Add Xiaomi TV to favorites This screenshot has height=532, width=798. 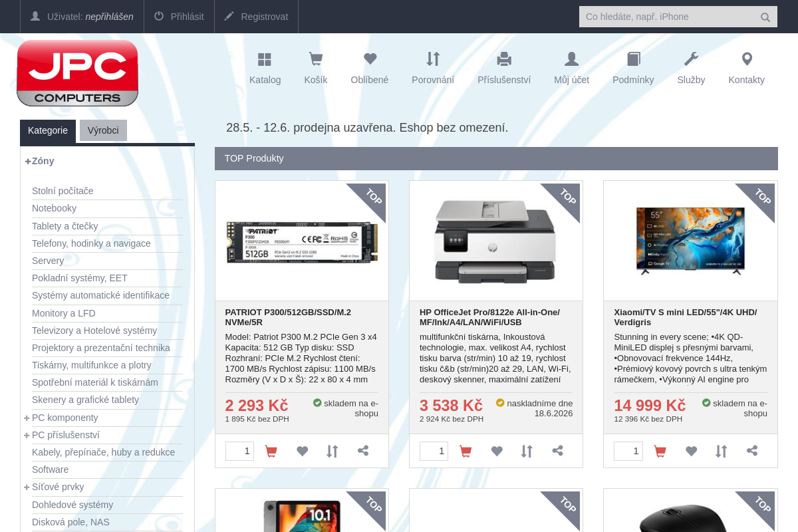[691, 451]
